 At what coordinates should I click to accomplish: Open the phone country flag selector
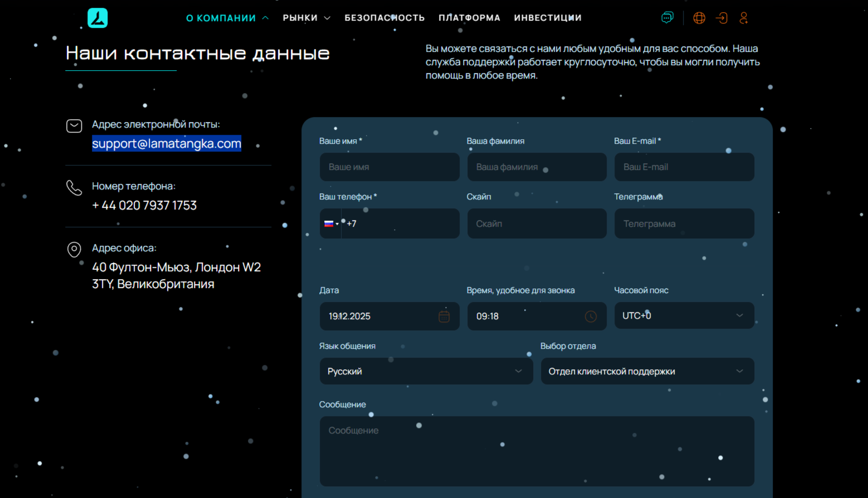(x=331, y=224)
